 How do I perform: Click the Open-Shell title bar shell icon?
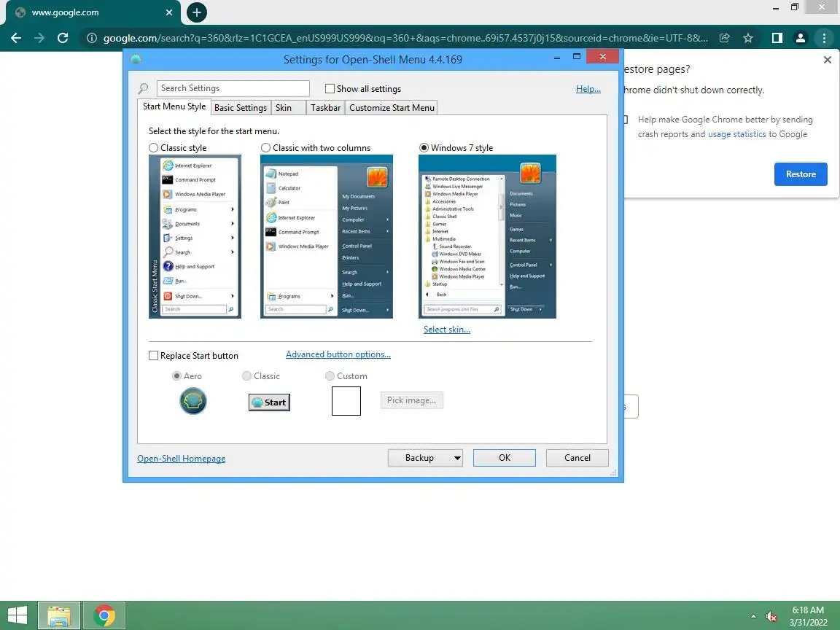(136, 59)
